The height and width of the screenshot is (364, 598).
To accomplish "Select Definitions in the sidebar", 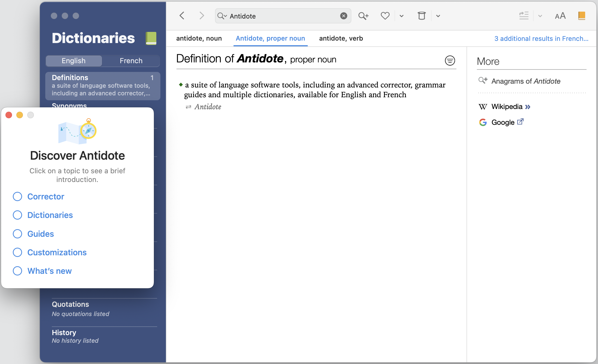I will point(103,86).
